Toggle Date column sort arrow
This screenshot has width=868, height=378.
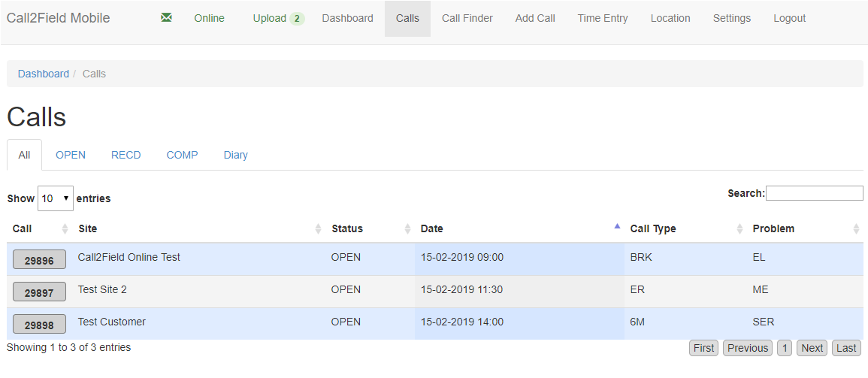coord(617,227)
